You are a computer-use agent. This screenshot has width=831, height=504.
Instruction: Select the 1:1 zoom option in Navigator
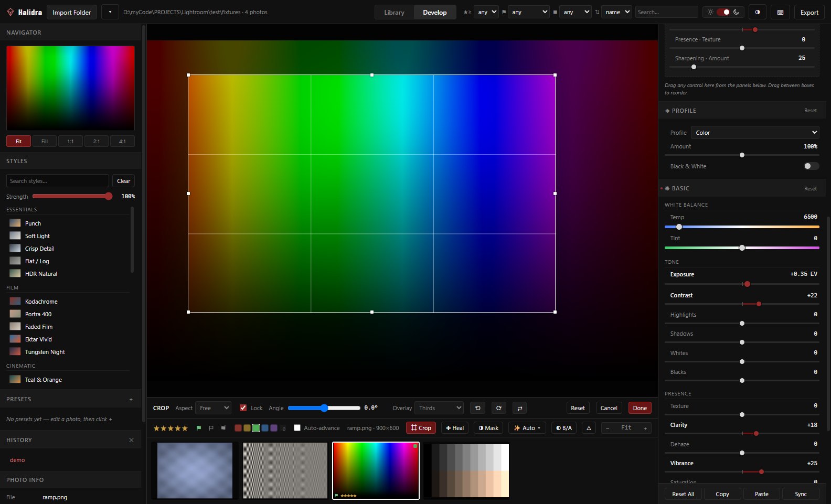(x=70, y=141)
